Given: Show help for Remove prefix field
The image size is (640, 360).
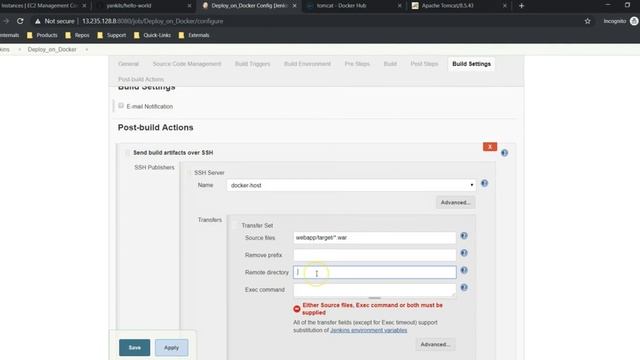Looking at the screenshot, I should [x=464, y=253].
